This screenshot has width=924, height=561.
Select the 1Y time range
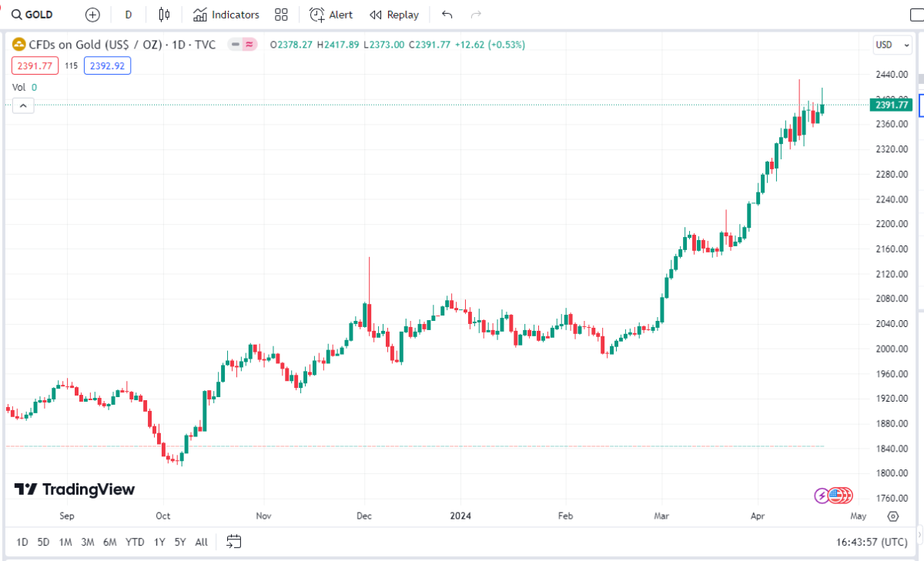[159, 542]
